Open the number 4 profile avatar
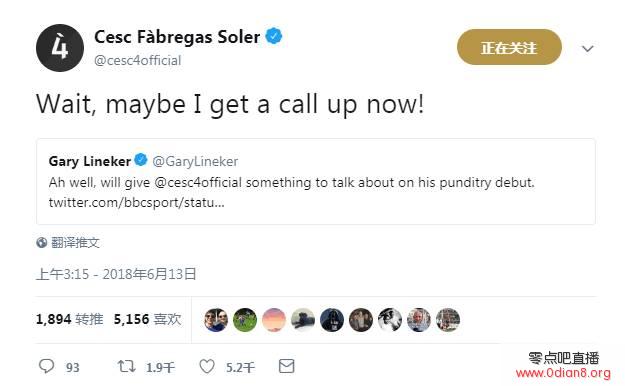This screenshot has height=386, width=625. tap(60, 48)
